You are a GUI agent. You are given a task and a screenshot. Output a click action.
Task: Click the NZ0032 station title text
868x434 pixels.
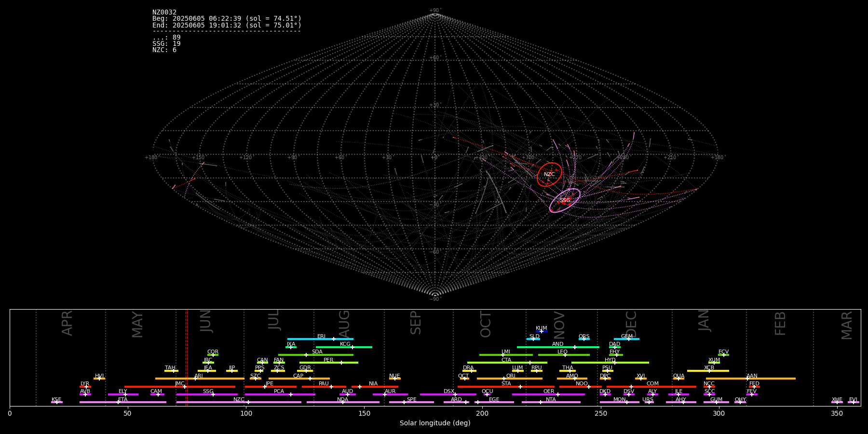click(x=164, y=13)
